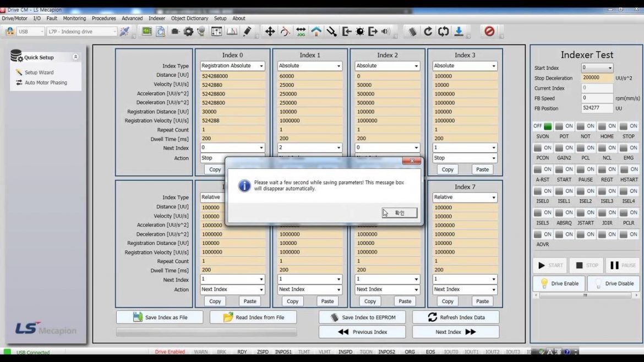This screenshot has width=644, height=362.
Task: Click the Indexer Test horizontal scrollbar
Action: click(x=586, y=295)
